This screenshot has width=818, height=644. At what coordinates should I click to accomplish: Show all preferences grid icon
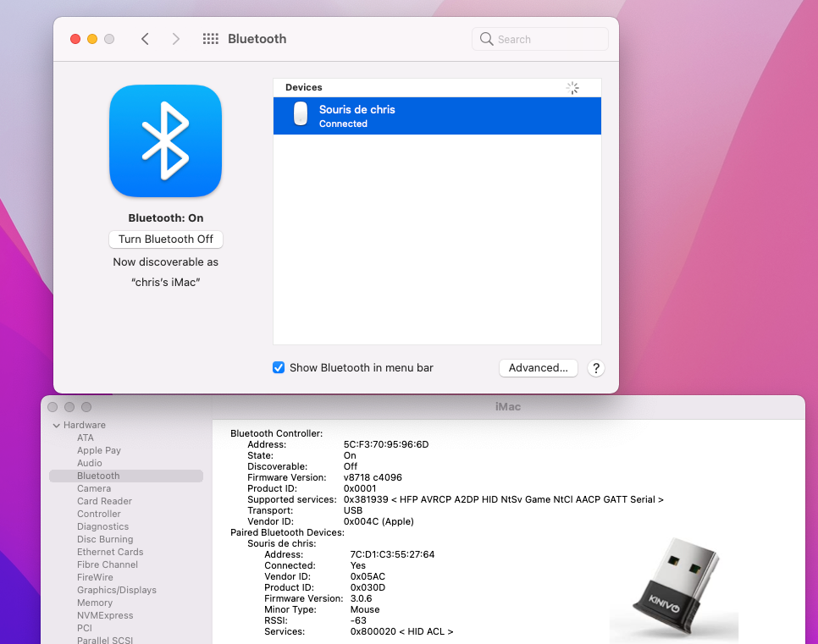[x=210, y=39]
